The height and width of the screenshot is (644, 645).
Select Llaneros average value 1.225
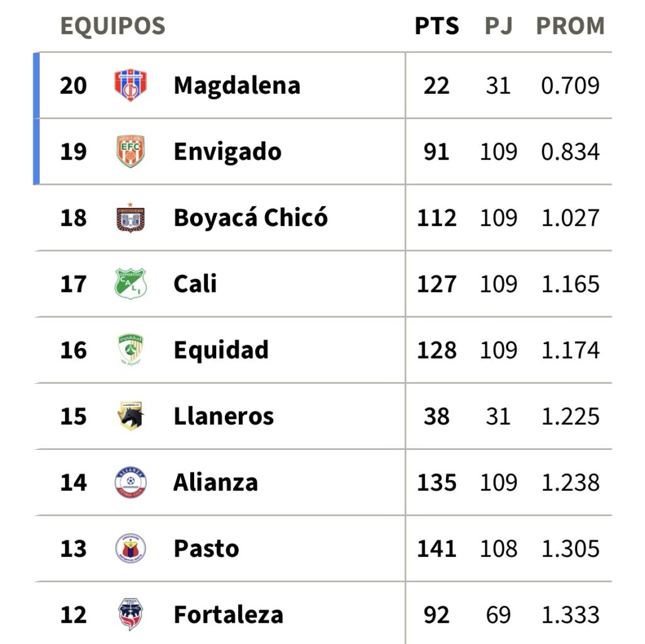[570, 417]
